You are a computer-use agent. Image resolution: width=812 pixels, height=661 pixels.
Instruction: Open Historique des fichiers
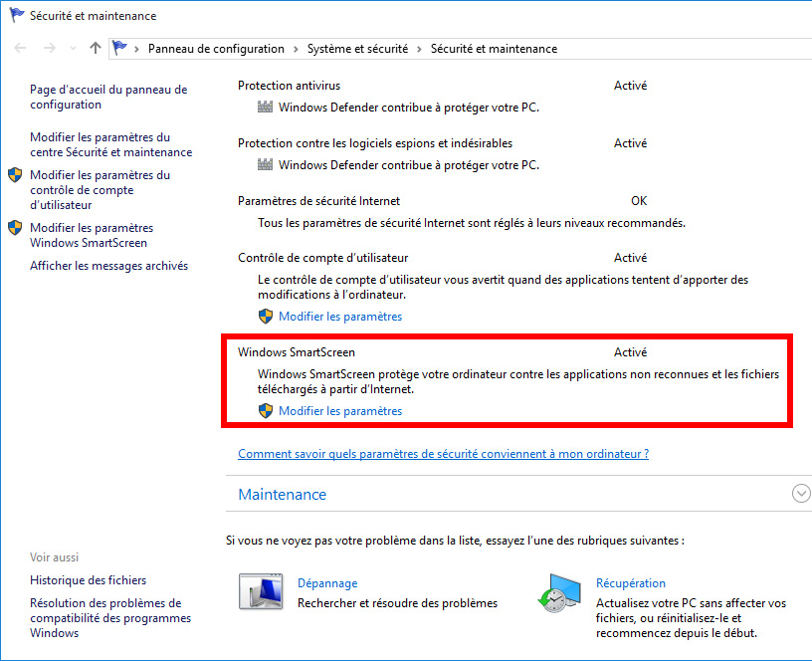(88, 580)
